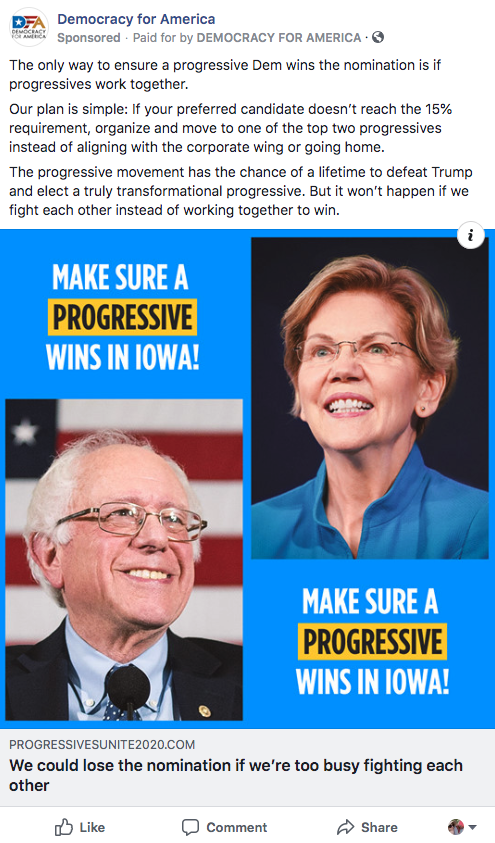Click the "Share" text label

379,827
